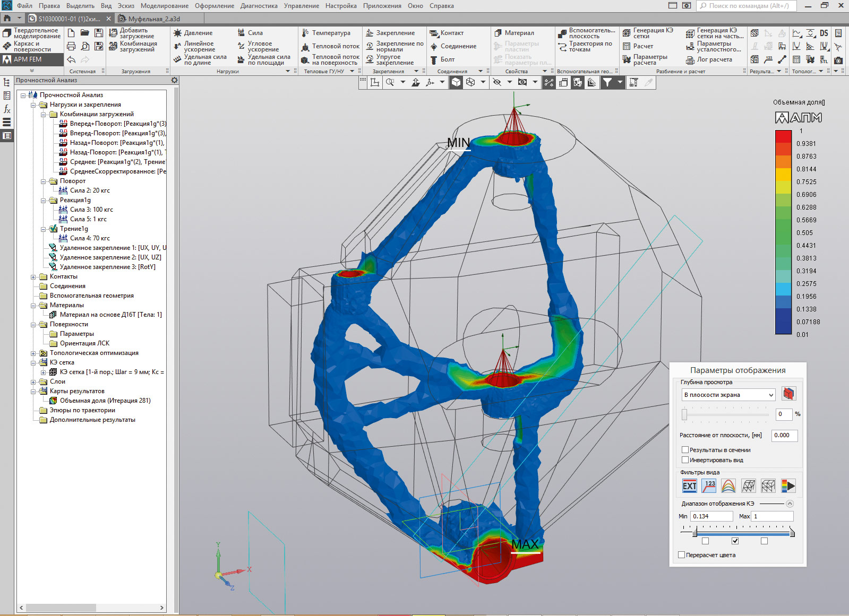Viewport: 849px width, 616px height.
Task: Click the DS icon in ribbon
Action: [824, 33]
